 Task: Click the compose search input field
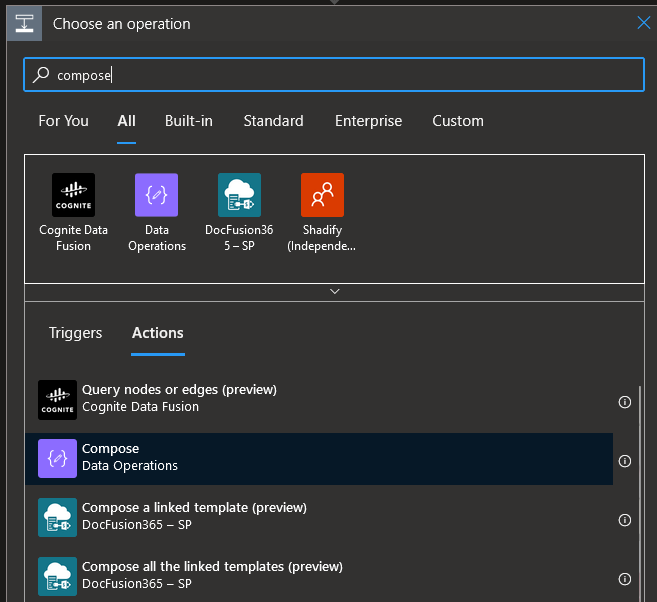pyautogui.click(x=334, y=75)
